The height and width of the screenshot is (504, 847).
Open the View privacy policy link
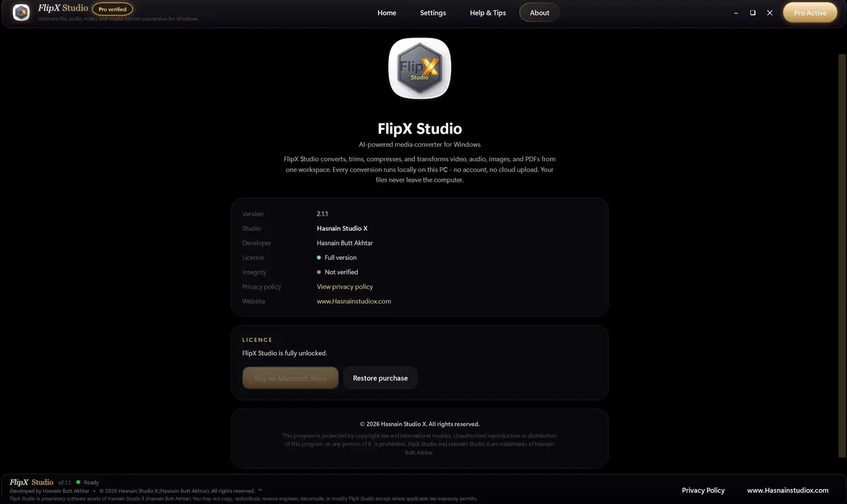[x=344, y=287]
